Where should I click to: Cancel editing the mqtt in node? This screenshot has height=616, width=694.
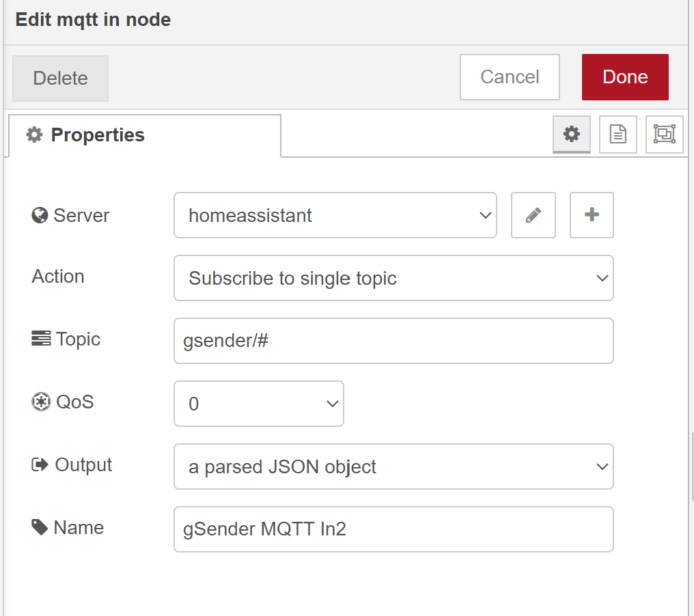tap(510, 77)
